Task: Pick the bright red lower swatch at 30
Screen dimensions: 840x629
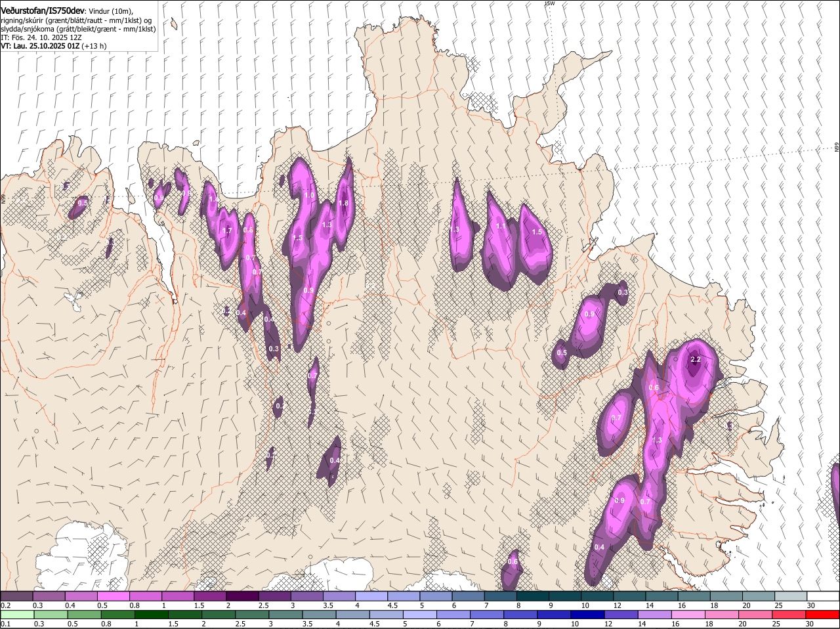Action: pos(823,615)
